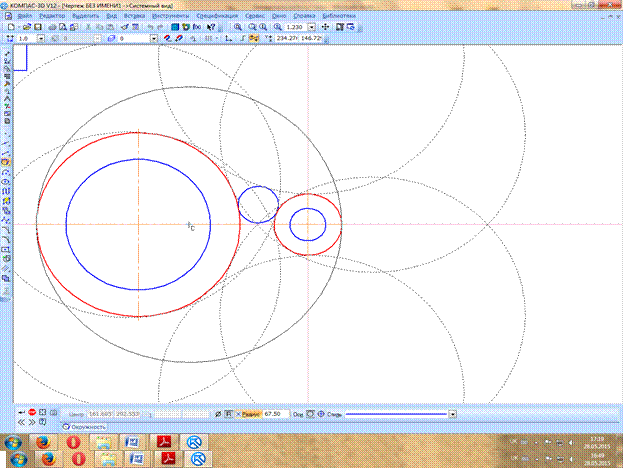Choose the Rectangle tool in left panel

[6, 249]
